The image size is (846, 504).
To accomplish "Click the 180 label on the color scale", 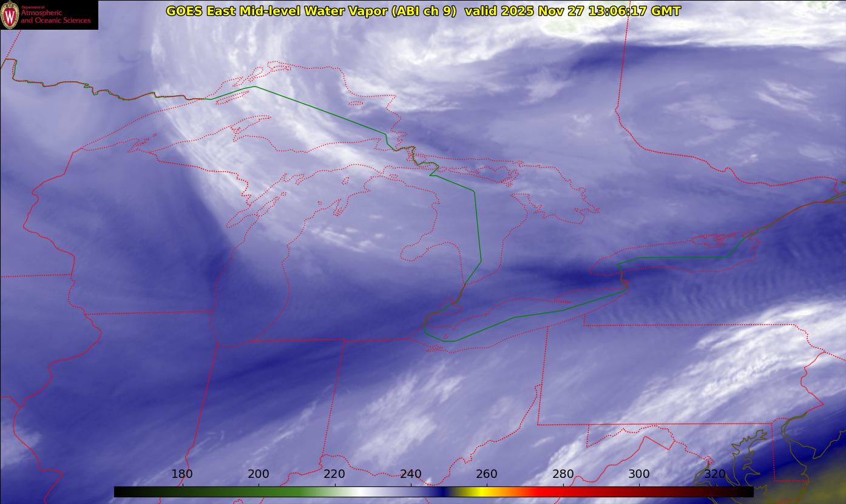I will point(182,474).
